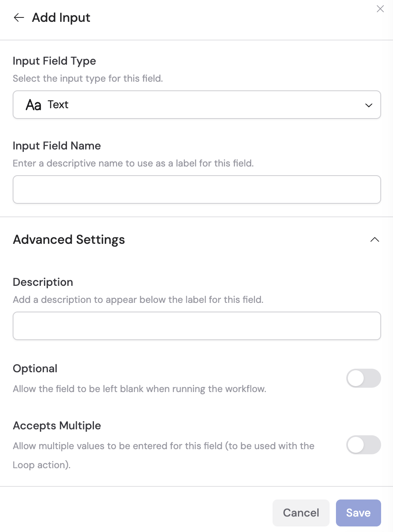Click the Accepts Multiple label text
This screenshot has height=532, width=393.
[57, 425]
